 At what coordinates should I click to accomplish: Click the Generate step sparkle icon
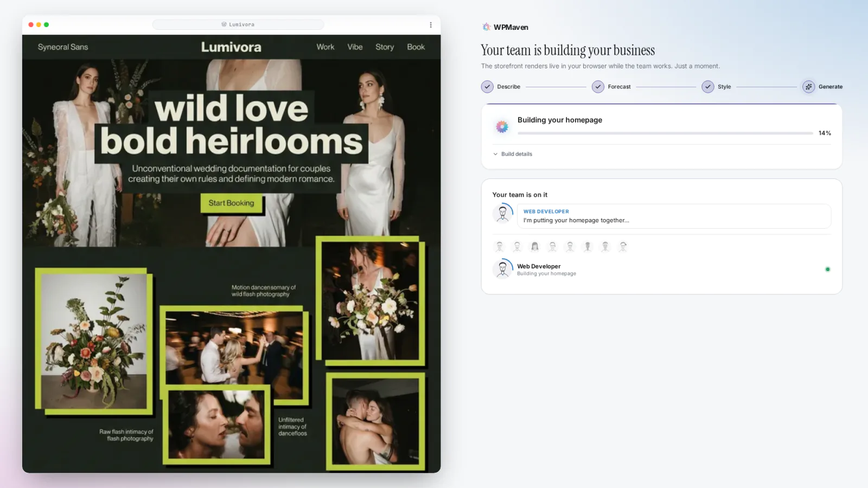point(808,87)
